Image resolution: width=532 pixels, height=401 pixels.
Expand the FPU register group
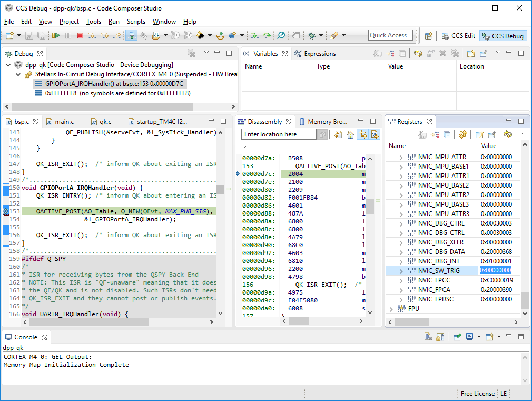click(391, 309)
